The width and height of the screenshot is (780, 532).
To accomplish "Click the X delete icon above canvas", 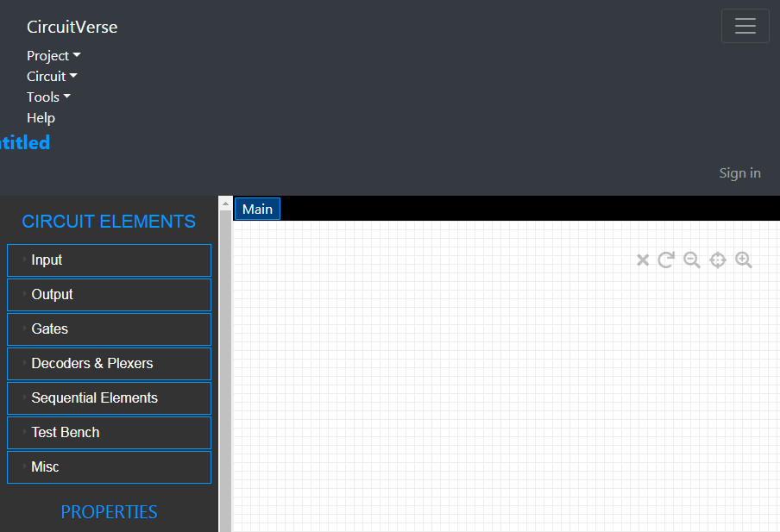I will coord(642,260).
